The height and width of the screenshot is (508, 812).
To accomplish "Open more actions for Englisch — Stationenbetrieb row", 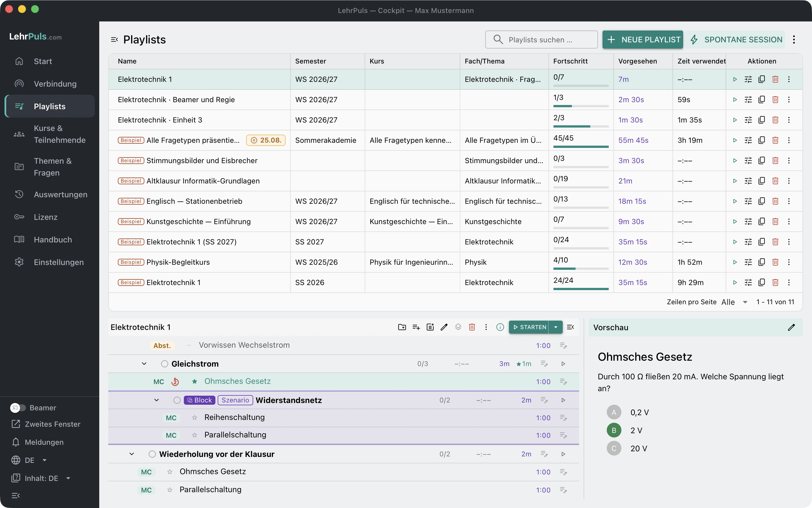I will pyautogui.click(x=789, y=201).
